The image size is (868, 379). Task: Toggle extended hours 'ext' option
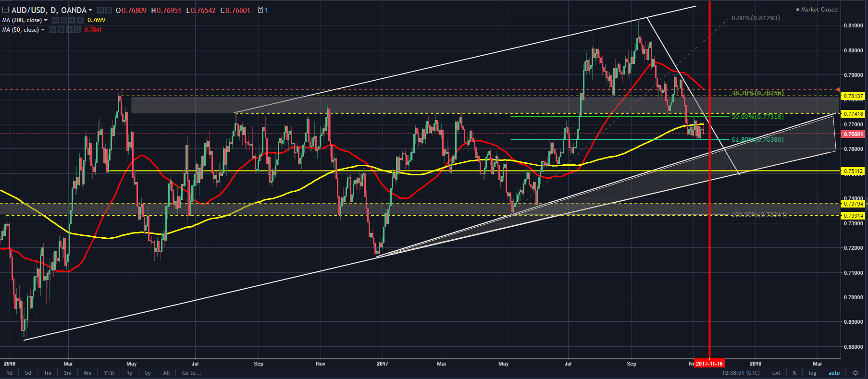click(x=776, y=373)
